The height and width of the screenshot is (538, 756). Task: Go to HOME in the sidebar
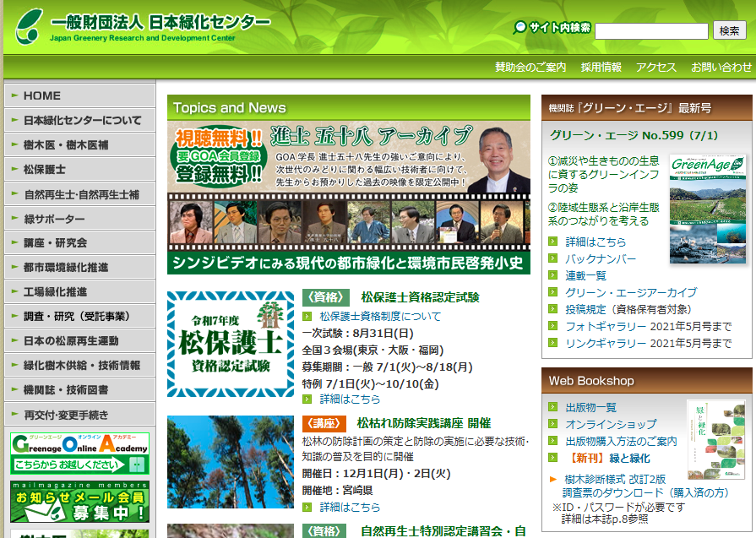point(79,95)
